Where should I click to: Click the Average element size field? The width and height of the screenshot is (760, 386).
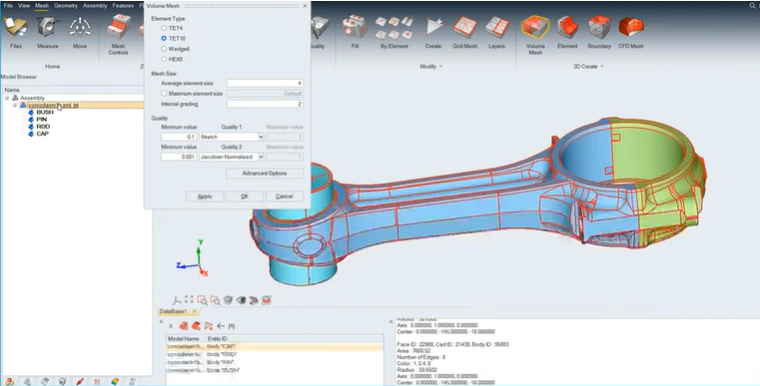pyautogui.click(x=265, y=83)
